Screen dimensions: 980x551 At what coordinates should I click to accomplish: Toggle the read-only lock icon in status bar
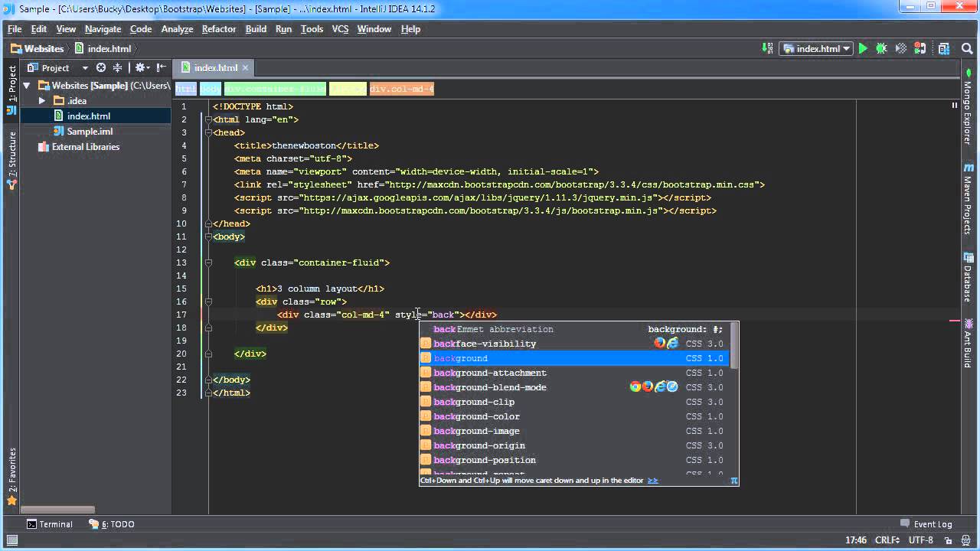pos(947,540)
